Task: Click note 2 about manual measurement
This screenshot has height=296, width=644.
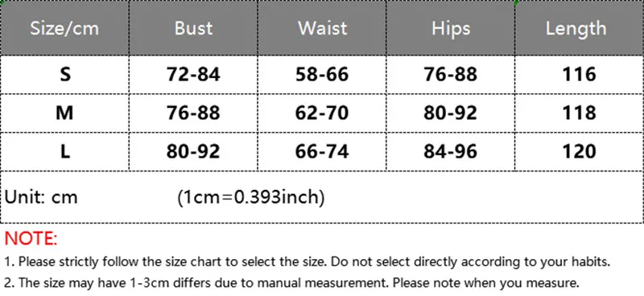Action: pyautogui.click(x=291, y=283)
